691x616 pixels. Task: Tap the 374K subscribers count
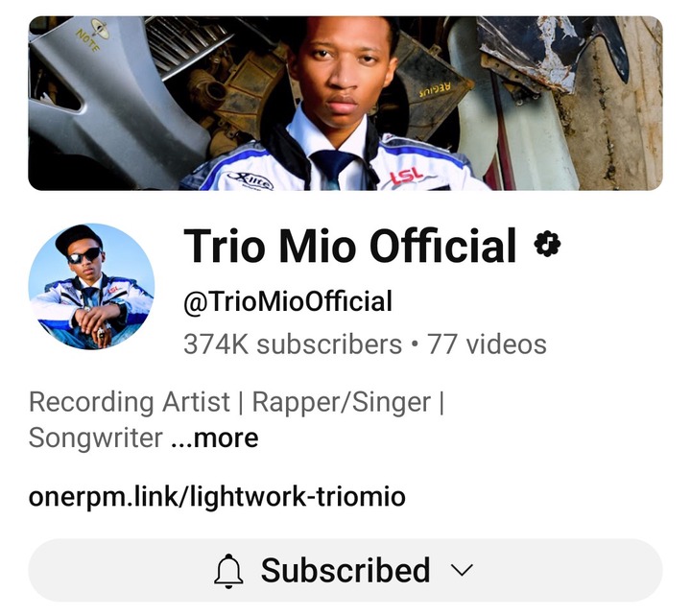point(293,344)
